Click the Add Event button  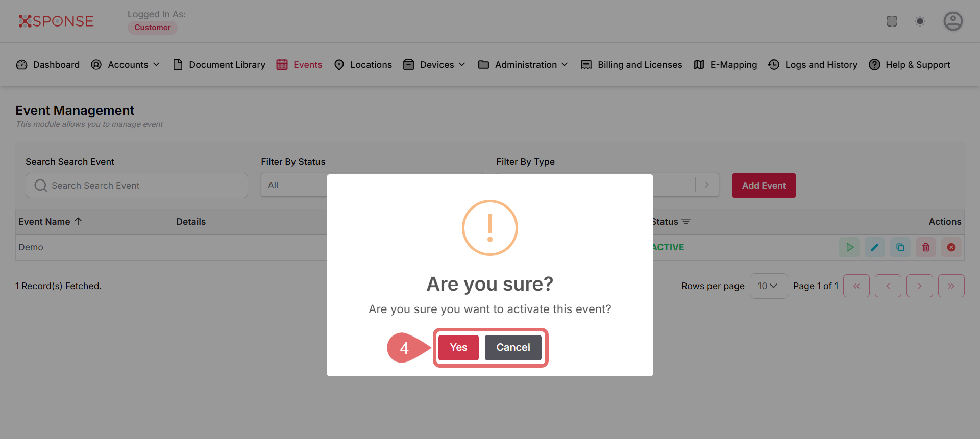pos(764,186)
